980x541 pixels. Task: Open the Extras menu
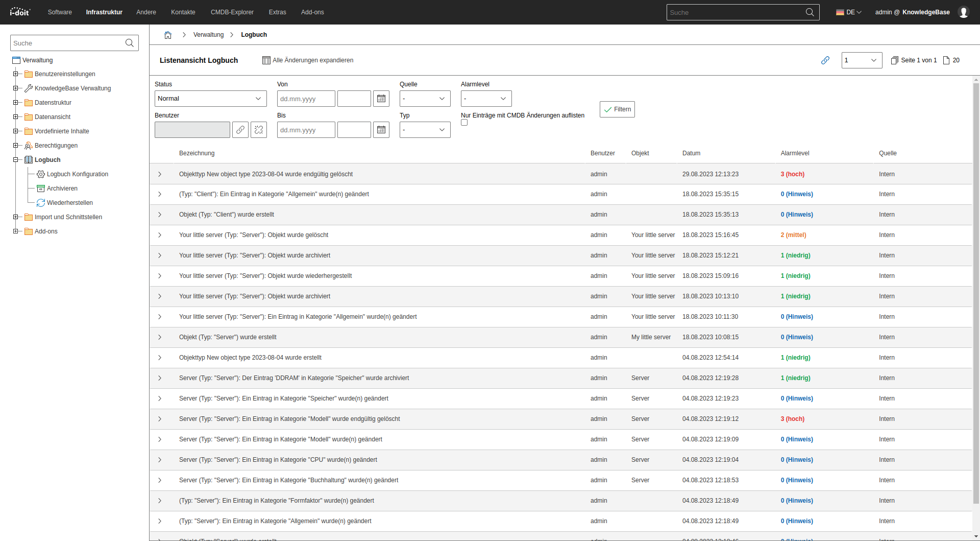point(277,12)
